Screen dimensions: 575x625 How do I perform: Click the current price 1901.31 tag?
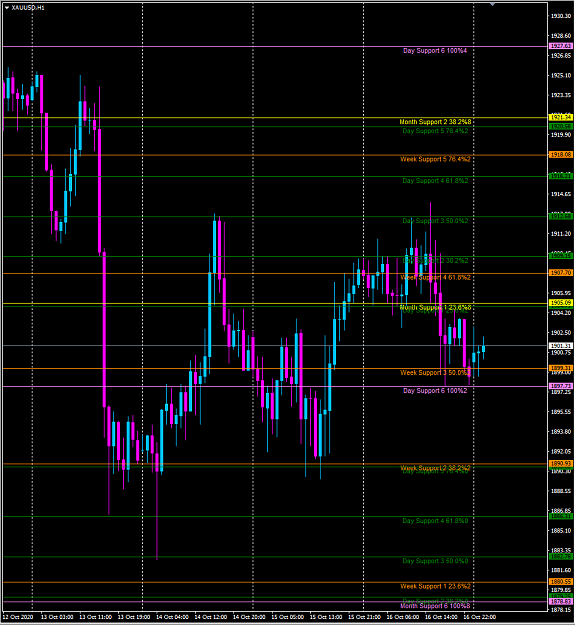(x=561, y=346)
